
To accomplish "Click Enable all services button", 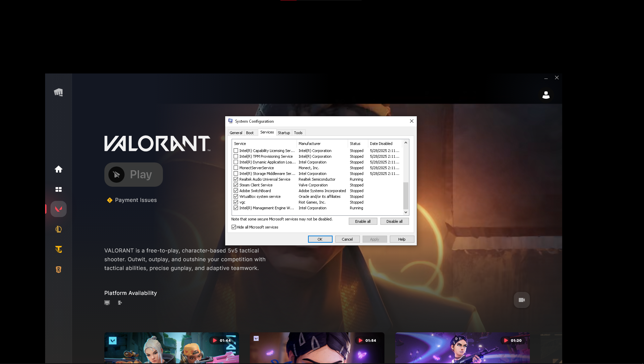I will (x=363, y=221).
